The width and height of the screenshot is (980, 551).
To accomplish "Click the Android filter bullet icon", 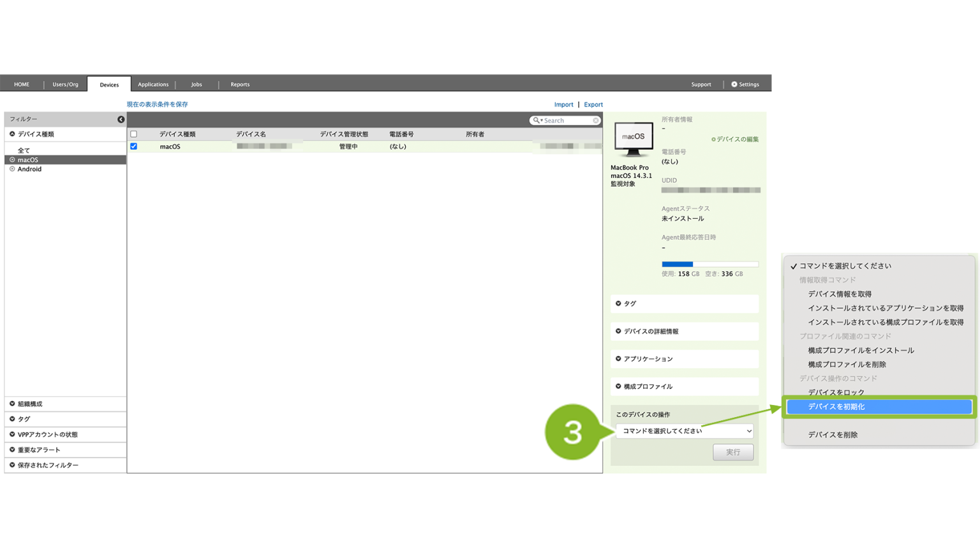I will [12, 169].
